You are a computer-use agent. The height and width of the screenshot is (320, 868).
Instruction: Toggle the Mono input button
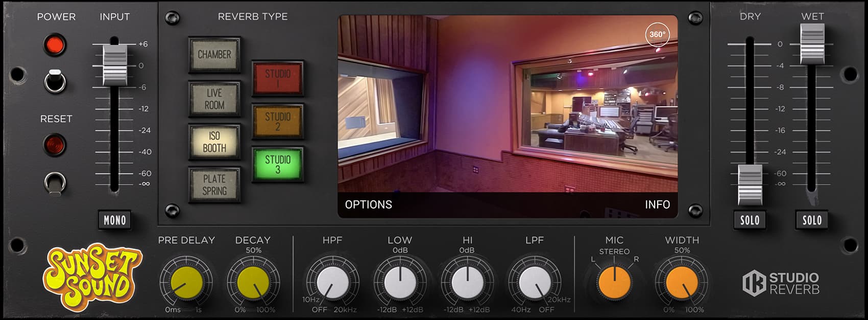click(115, 220)
